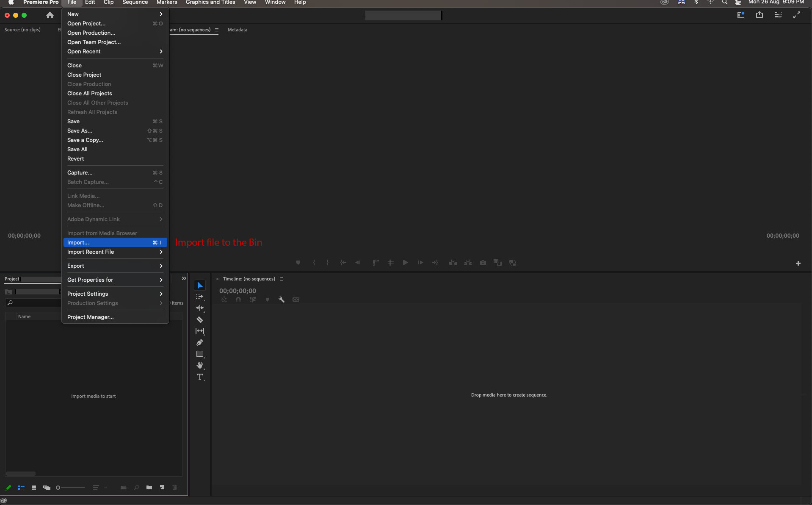Click the Play button in Program monitor

coord(405,263)
